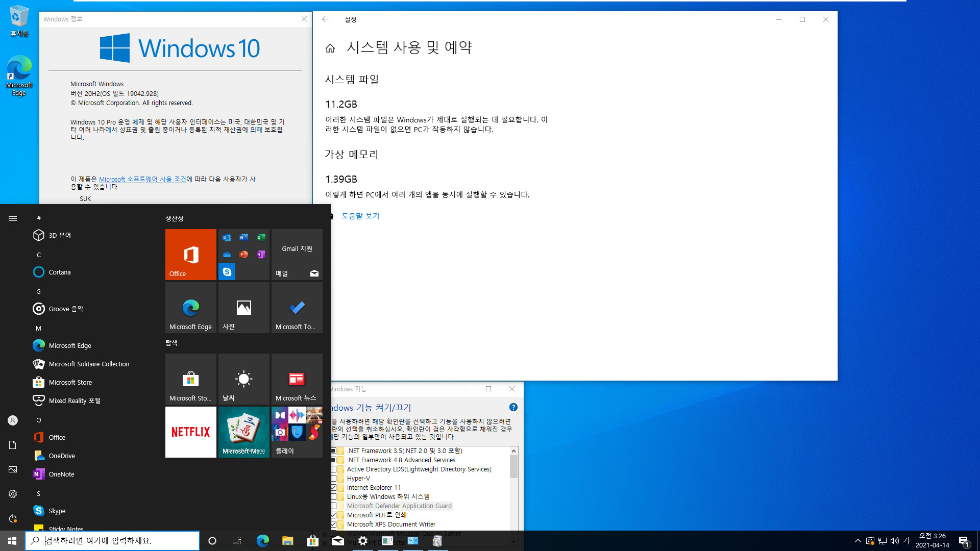This screenshot has height=551, width=980.
Task: Open the Microsoft 뉴스 tile
Action: point(297,379)
